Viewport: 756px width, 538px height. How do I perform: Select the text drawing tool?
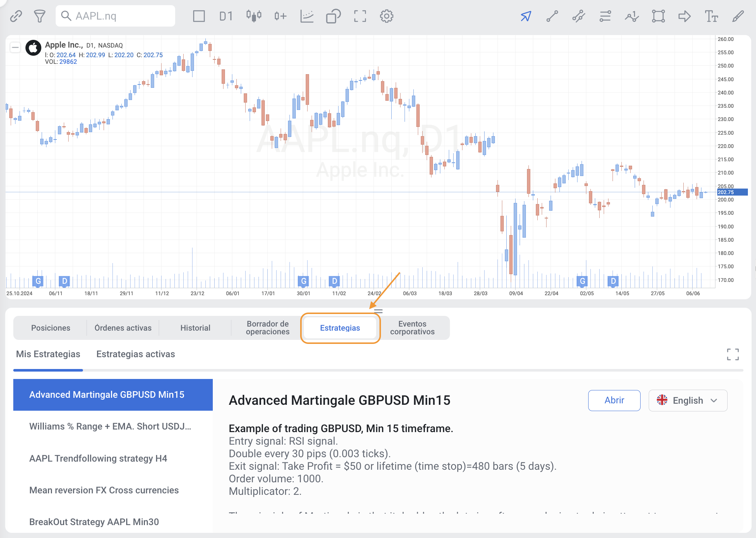711,16
